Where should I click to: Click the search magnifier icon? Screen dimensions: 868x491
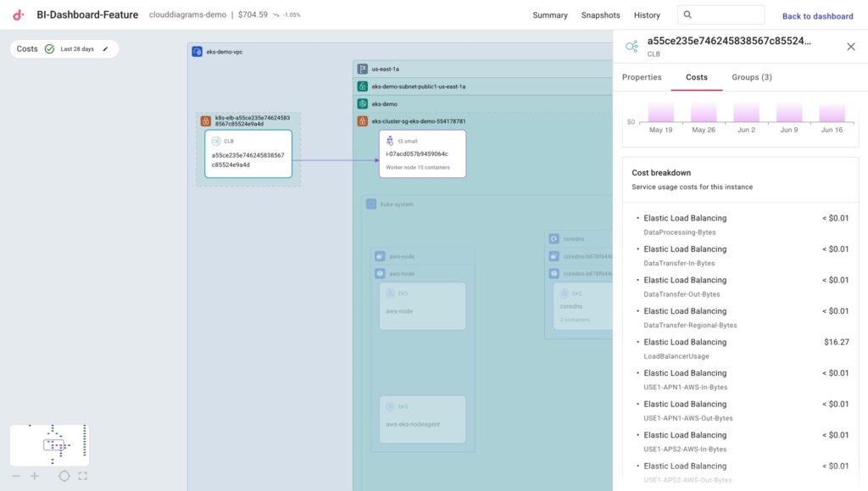687,15
